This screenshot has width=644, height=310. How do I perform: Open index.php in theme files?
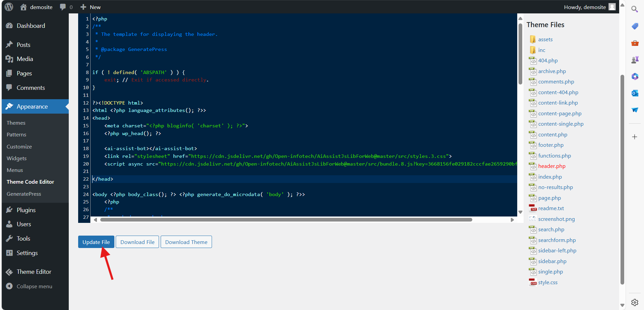(550, 177)
